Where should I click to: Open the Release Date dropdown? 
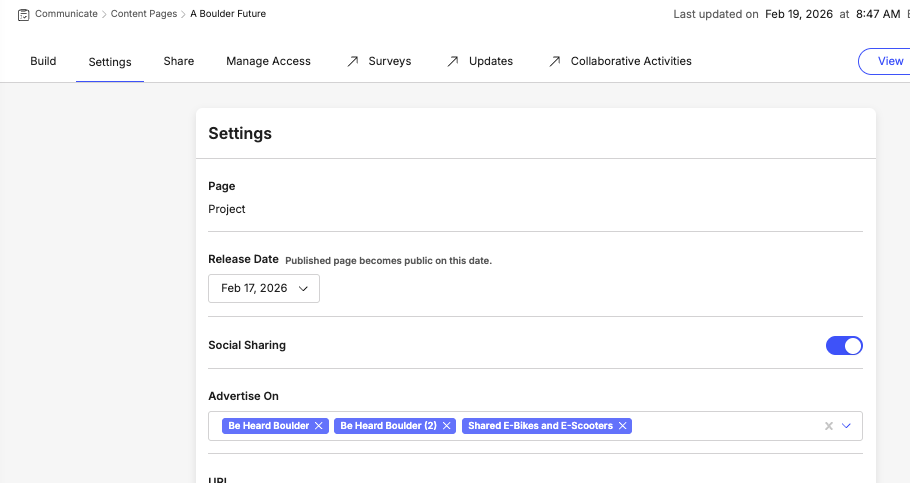264,288
